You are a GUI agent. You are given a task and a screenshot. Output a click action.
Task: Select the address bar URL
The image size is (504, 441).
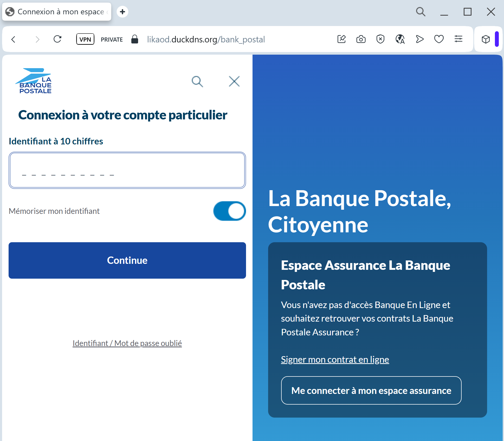click(206, 39)
